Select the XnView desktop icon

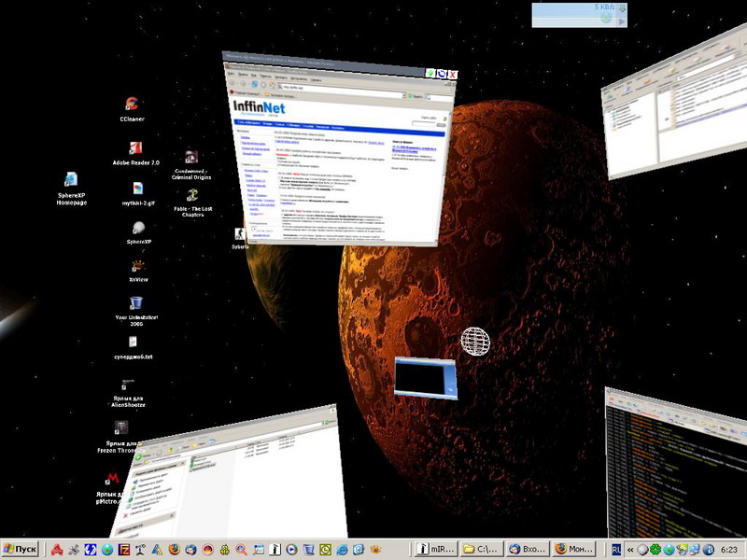coord(137,263)
